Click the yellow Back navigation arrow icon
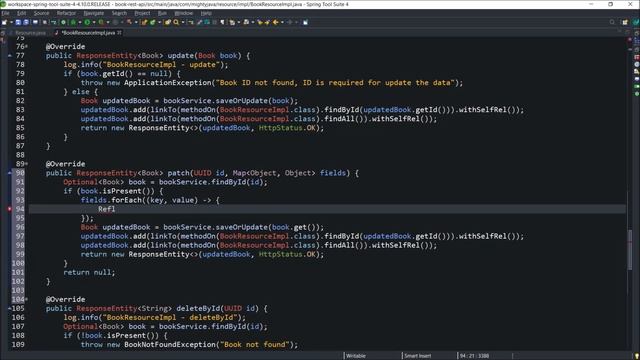640x360 pixels. (276, 22)
